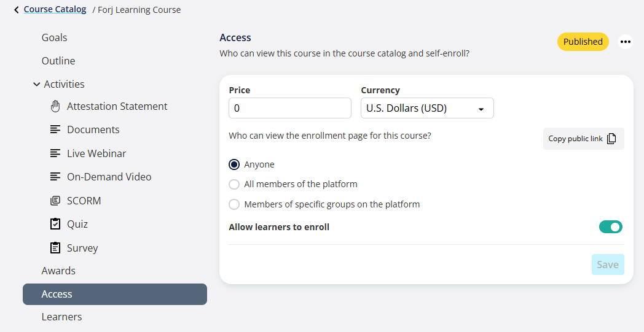This screenshot has width=644, height=332.
Task: Open the Goals section
Action: coord(54,37)
